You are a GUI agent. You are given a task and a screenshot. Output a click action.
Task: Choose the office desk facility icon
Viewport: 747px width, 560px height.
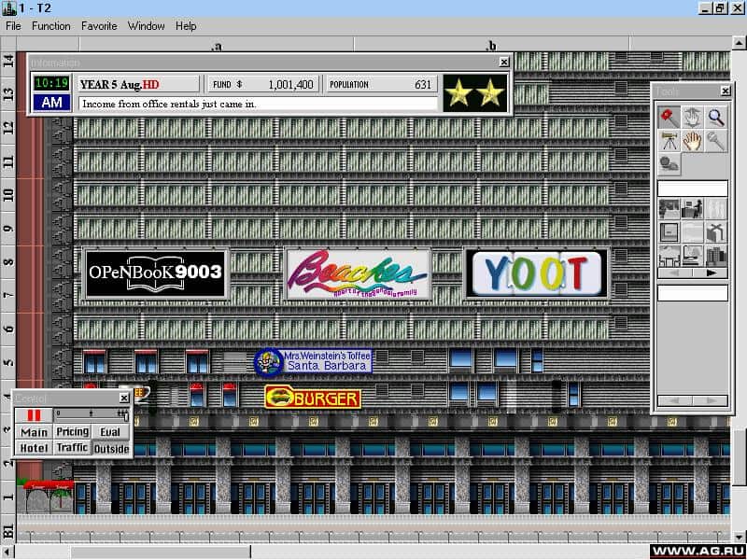(693, 208)
